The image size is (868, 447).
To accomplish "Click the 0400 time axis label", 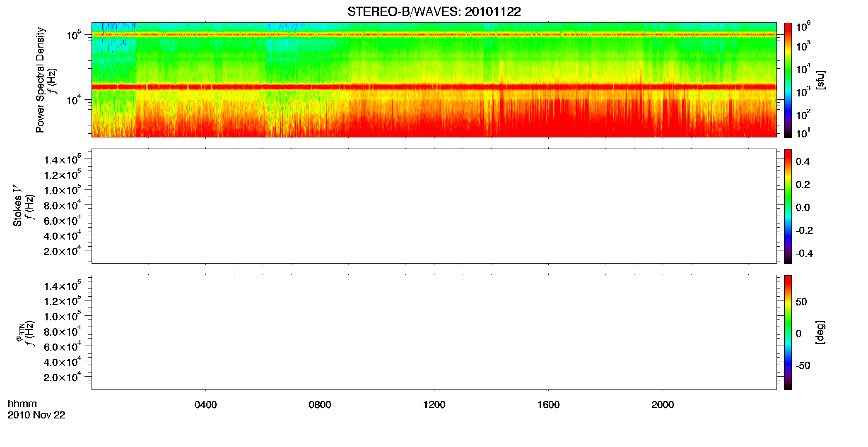I will coord(205,405).
